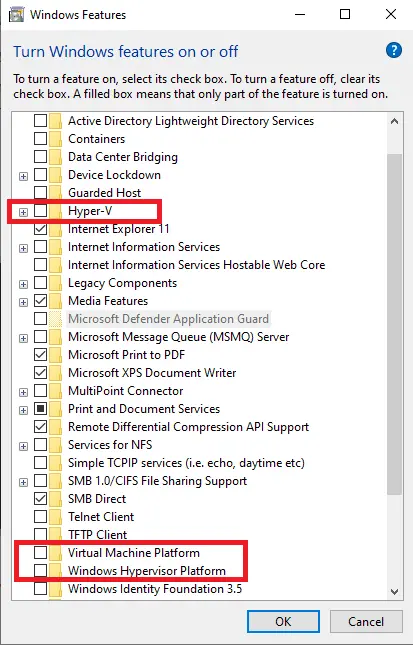413x645 pixels.
Task: Tick the Hyper-V checkbox
Action: coord(40,211)
